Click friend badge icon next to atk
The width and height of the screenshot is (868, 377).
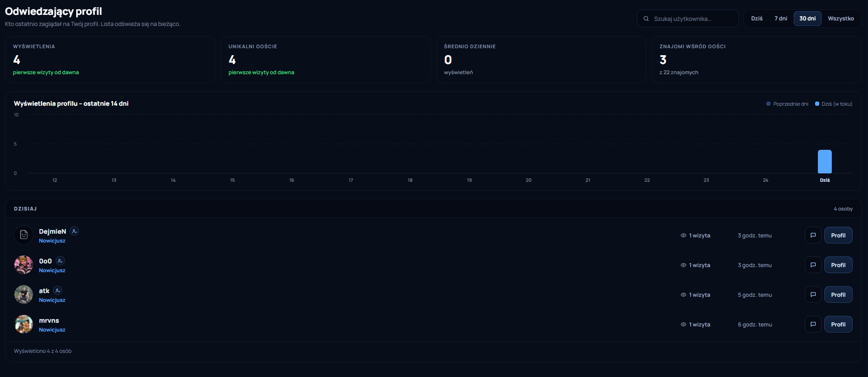point(58,290)
